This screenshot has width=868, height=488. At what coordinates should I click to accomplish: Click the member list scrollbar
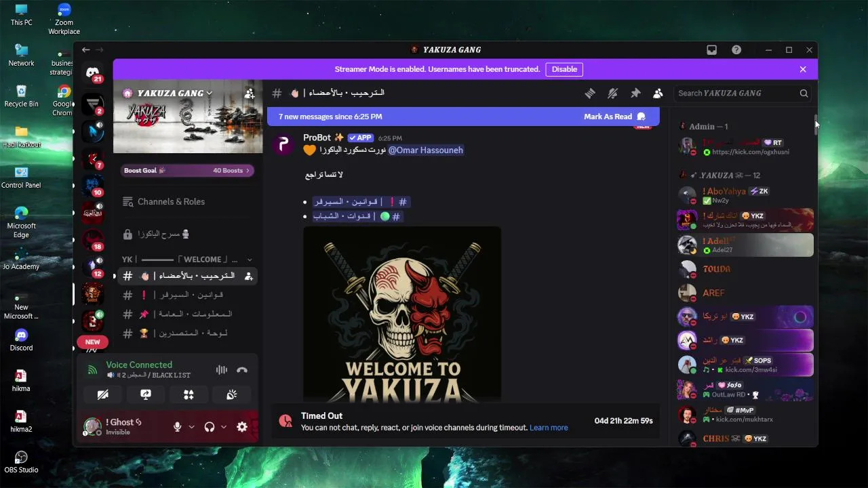(x=816, y=125)
